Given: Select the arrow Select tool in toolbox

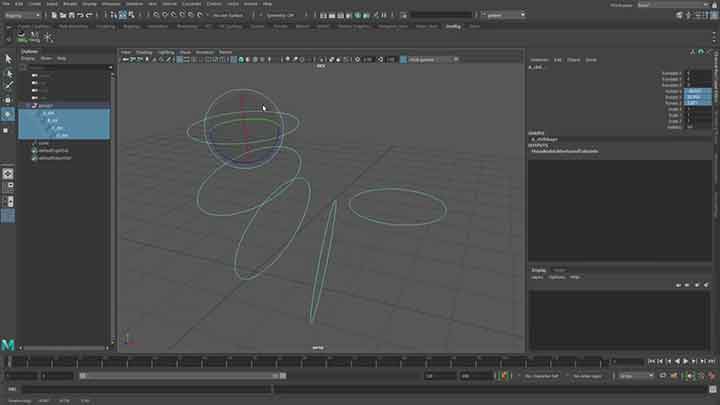Looking at the screenshot, I should 8,59.
